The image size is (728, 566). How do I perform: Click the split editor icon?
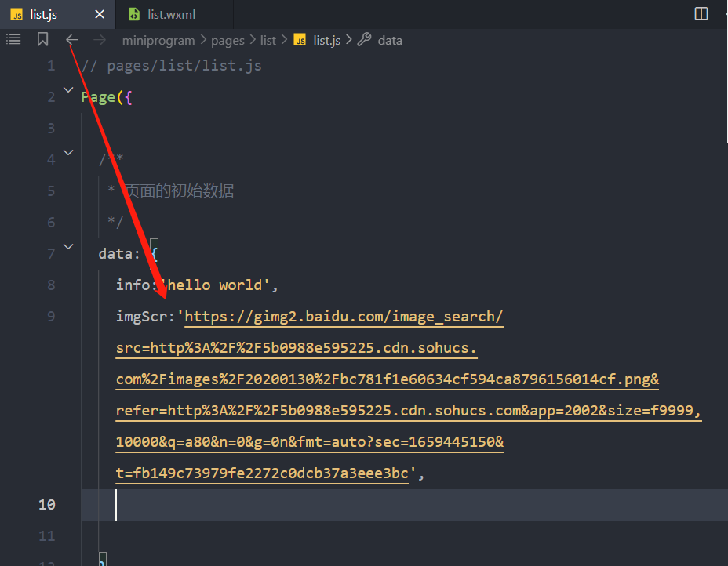[x=701, y=14]
